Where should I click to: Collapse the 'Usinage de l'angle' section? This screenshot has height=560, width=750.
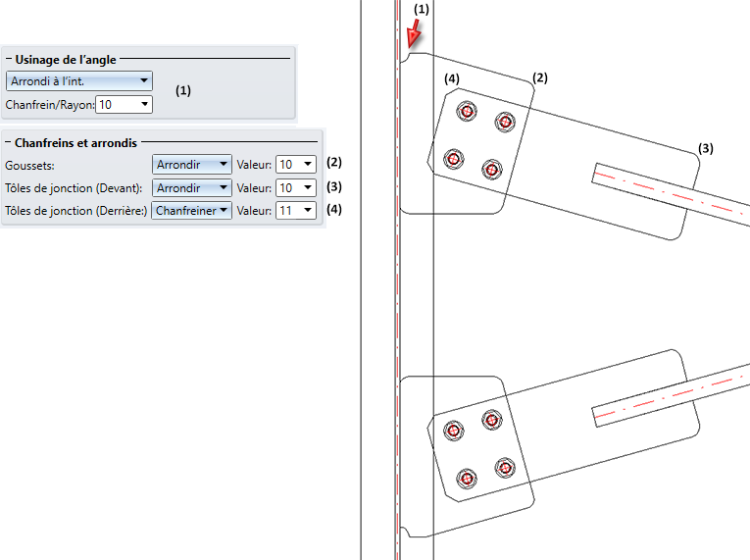click(x=9, y=59)
